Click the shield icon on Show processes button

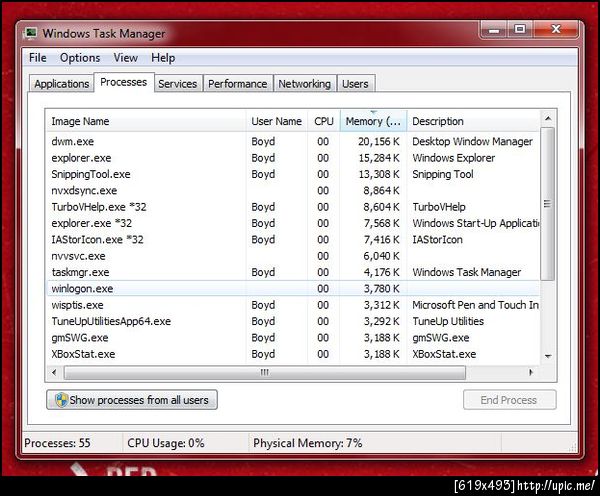tap(61, 400)
